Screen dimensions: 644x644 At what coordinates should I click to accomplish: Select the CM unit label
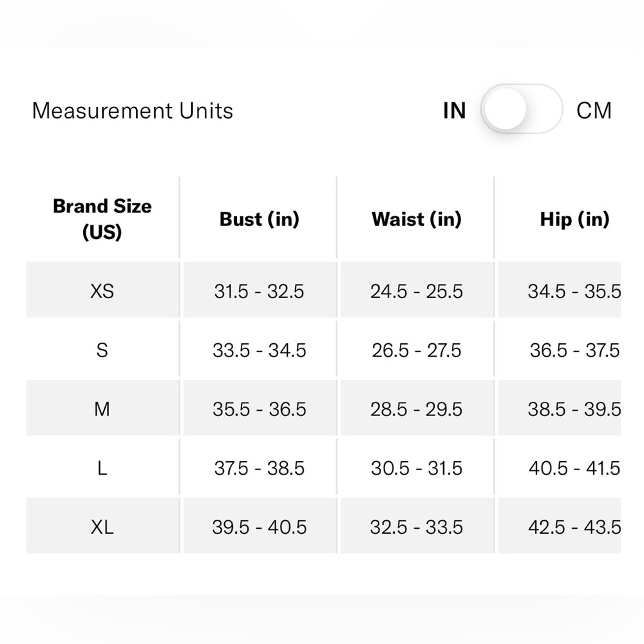[594, 111]
